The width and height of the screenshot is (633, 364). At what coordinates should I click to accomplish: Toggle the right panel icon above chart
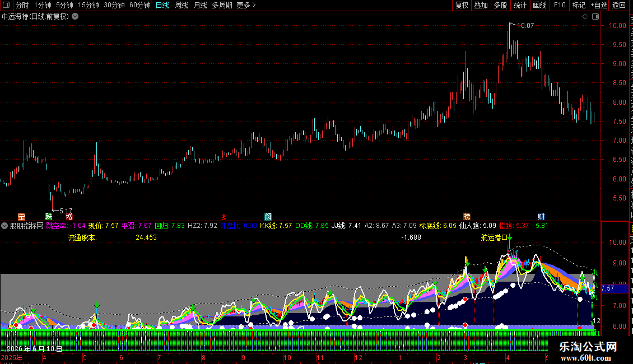(x=595, y=17)
